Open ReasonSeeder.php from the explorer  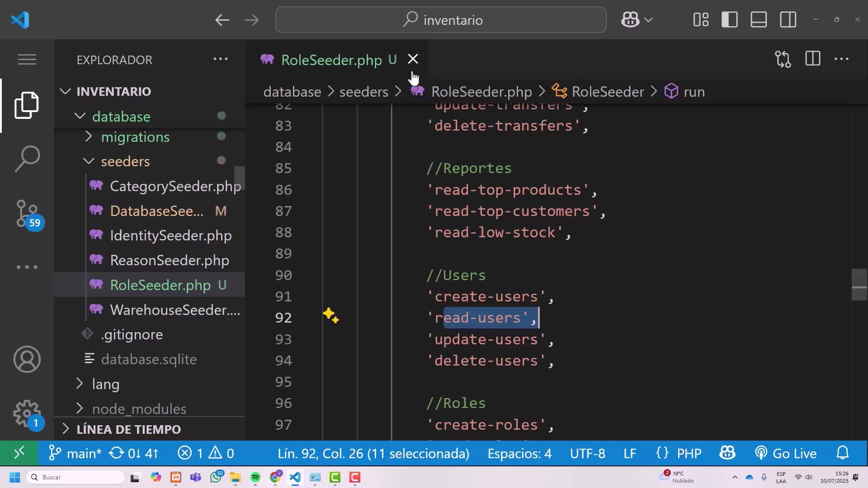click(169, 260)
